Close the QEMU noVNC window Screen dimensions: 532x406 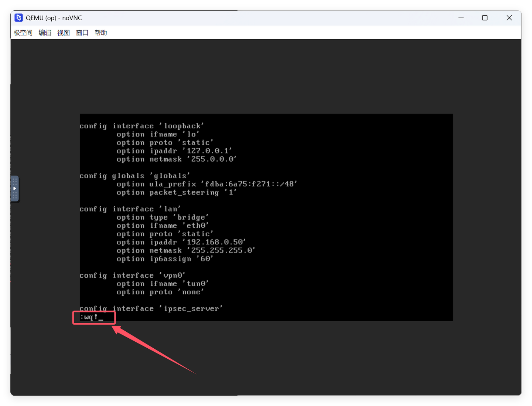[509, 18]
